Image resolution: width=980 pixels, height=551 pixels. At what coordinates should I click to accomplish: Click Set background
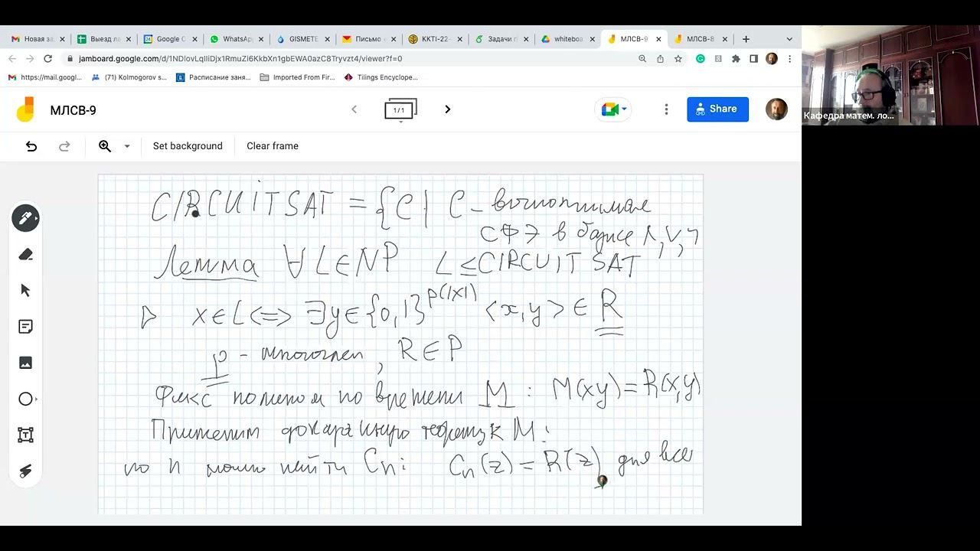188,146
